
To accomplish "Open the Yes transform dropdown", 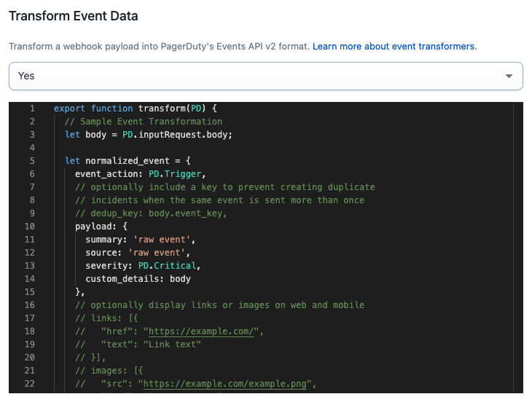I will (266, 76).
